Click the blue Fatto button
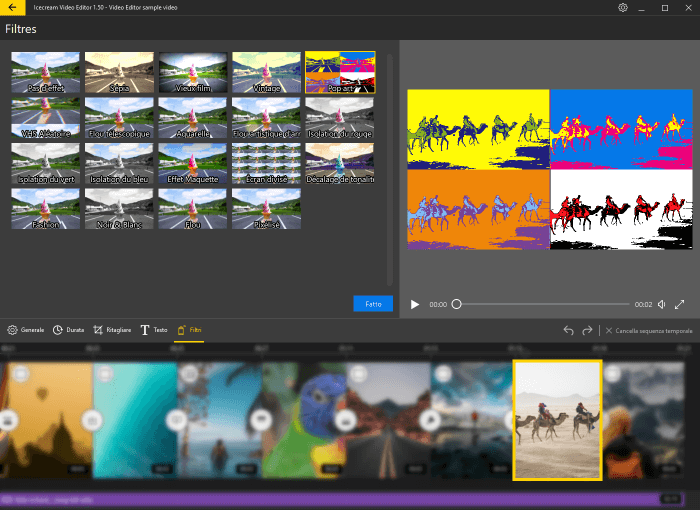This screenshot has width=700, height=510. coord(373,304)
